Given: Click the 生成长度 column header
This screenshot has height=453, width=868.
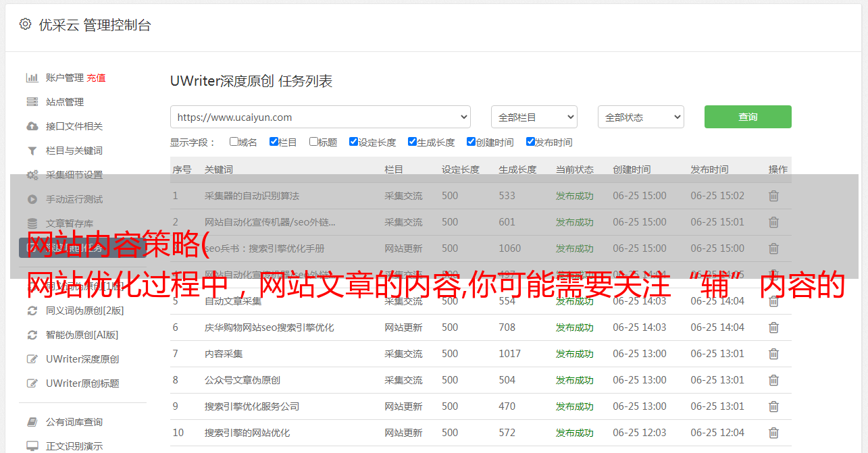Looking at the screenshot, I should click(x=517, y=169).
